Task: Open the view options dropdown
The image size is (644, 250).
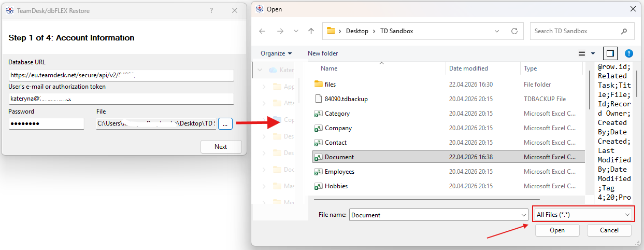Action: [x=594, y=53]
